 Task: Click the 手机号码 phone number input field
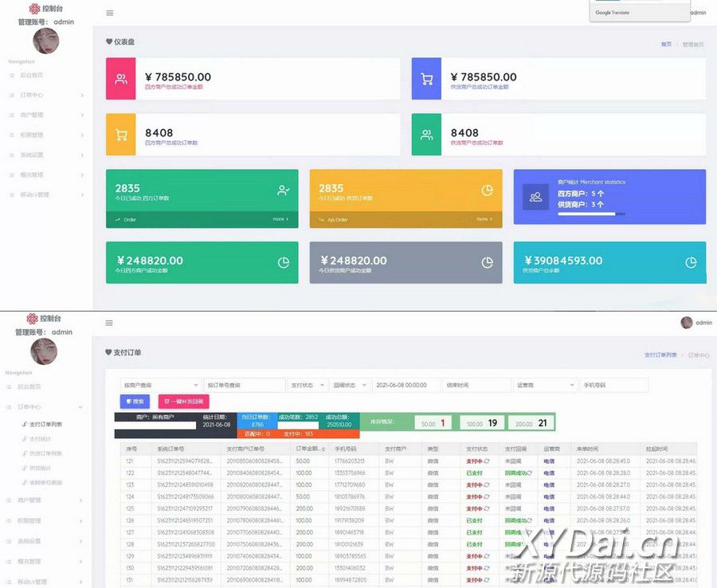pyautogui.click(x=613, y=386)
